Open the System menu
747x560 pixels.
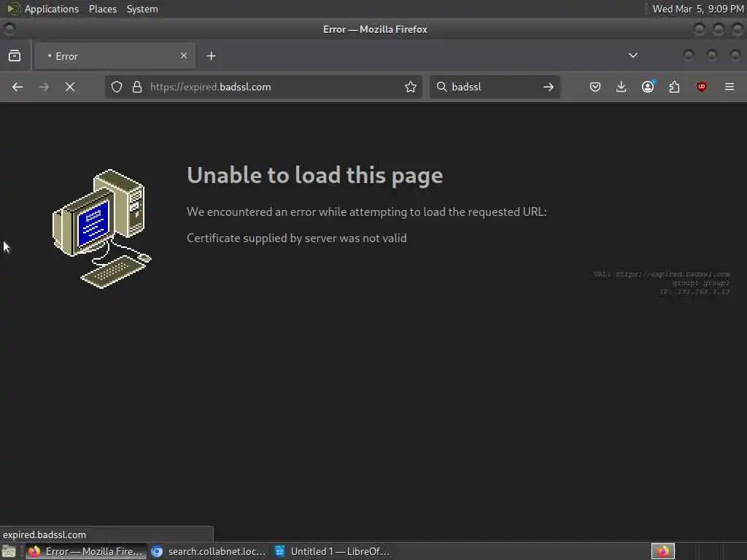pyautogui.click(x=142, y=9)
